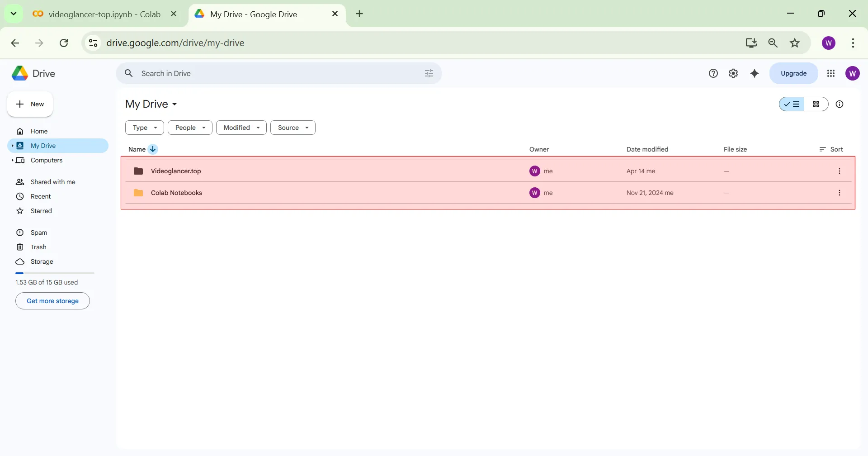Open the Google account avatar in Drive
The width and height of the screenshot is (868, 456).
pyautogui.click(x=853, y=73)
